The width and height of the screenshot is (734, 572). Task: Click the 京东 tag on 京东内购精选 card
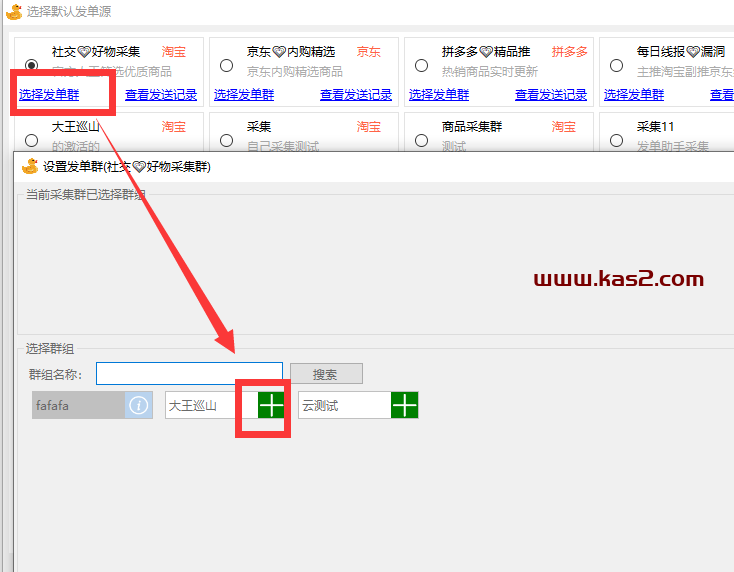point(368,51)
